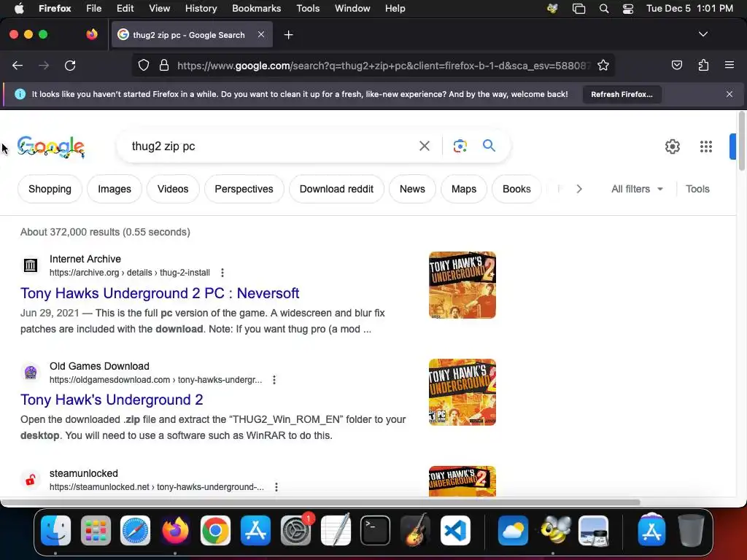
Task: Open the Bookmarks menu
Action: (x=256, y=9)
